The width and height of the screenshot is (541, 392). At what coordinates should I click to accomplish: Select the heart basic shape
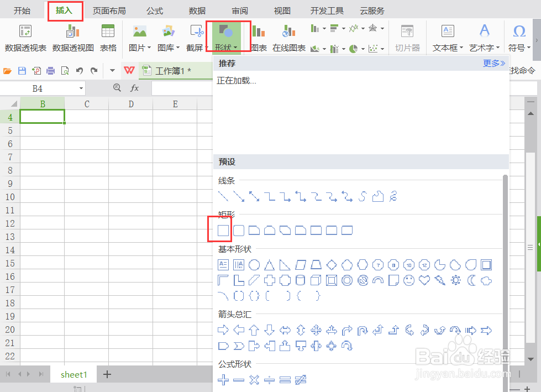click(x=424, y=280)
